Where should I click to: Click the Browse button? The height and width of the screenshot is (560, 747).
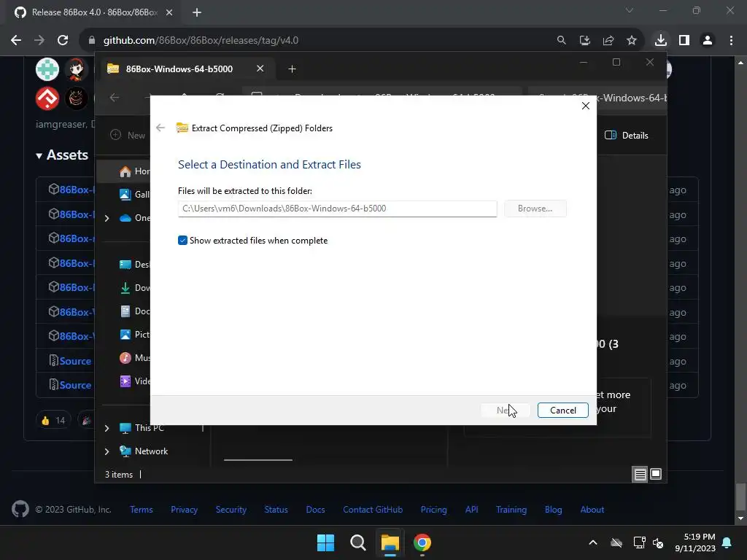[535, 209]
